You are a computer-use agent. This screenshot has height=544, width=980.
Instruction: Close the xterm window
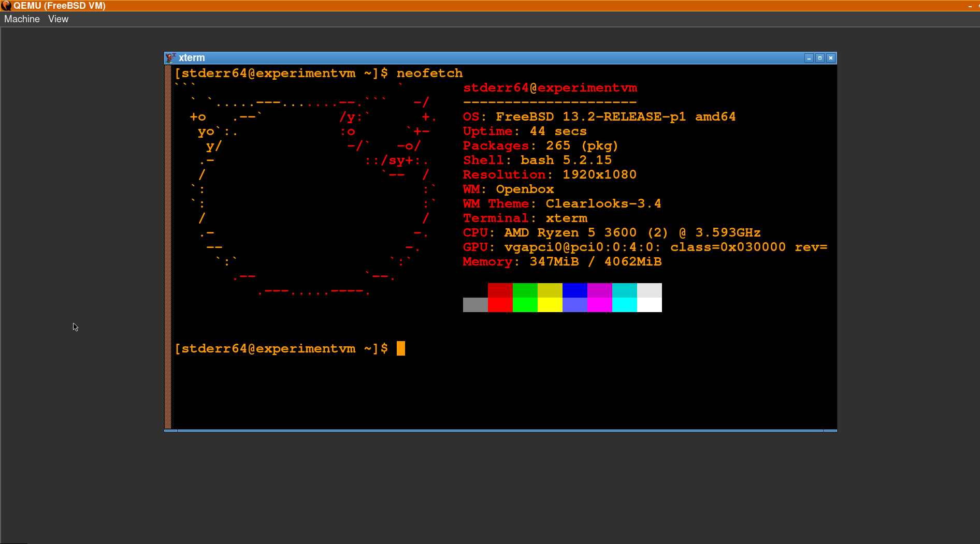(x=830, y=58)
